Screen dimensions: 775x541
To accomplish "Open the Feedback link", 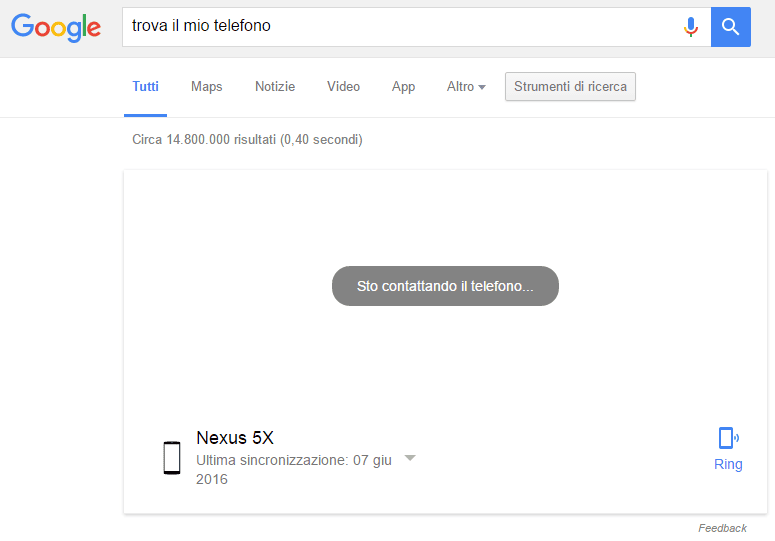I will tap(722, 528).
